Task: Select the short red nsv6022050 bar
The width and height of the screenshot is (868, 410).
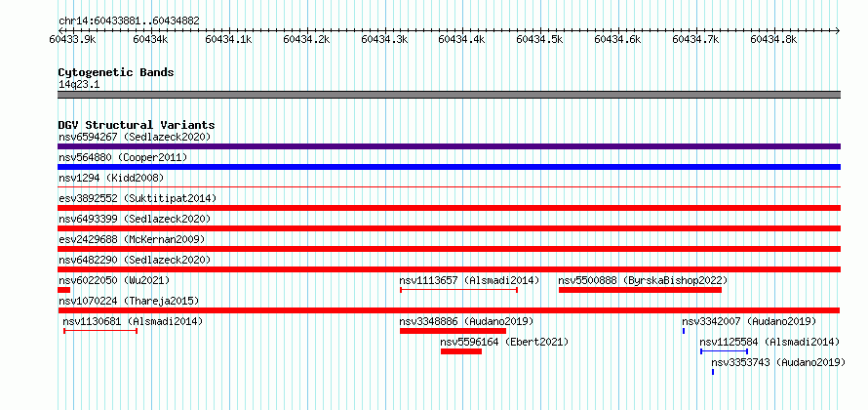Action: [x=63, y=290]
